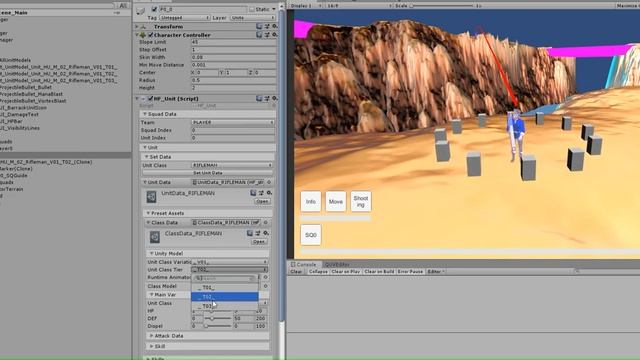Click ClassData_RIFLEMAN preset icon
Screen dimensions: 640x360
[258, 233]
